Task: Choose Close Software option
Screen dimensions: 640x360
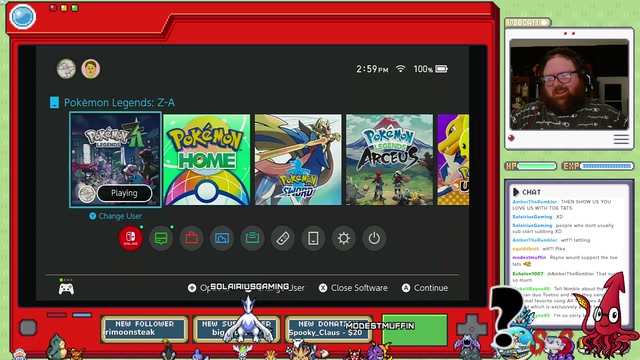Action: click(x=353, y=288)
